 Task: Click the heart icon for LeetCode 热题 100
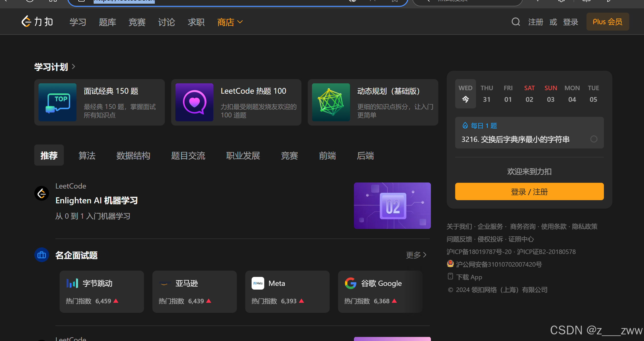(194, 102)
